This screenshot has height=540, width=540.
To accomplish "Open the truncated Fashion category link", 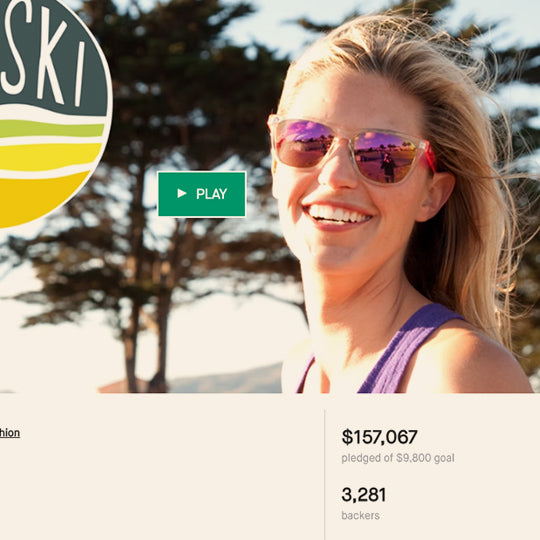I will point(10,433).
